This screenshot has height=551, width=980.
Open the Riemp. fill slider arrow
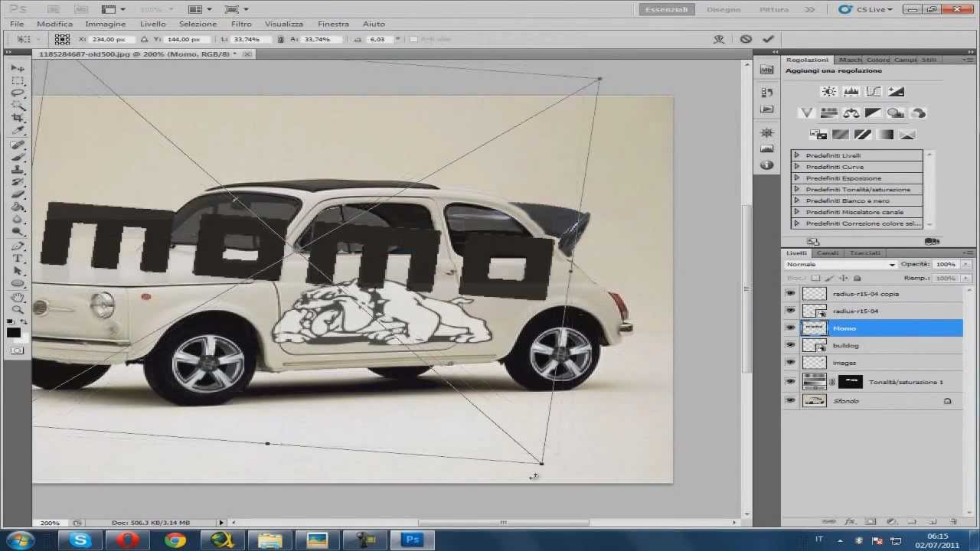[x=965, y=278]
